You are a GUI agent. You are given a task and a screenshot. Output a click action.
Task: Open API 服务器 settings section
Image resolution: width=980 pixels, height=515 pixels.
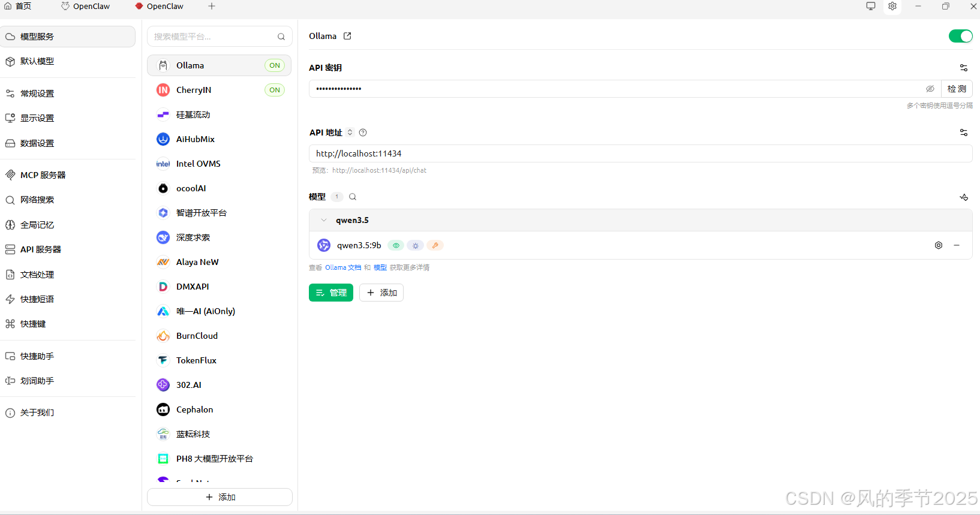click(68, 249)
